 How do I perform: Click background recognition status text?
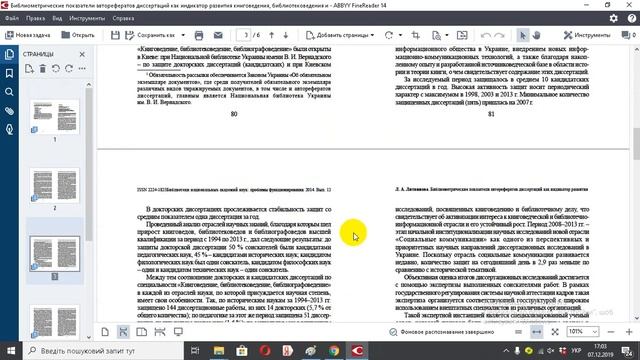point(447,332)
